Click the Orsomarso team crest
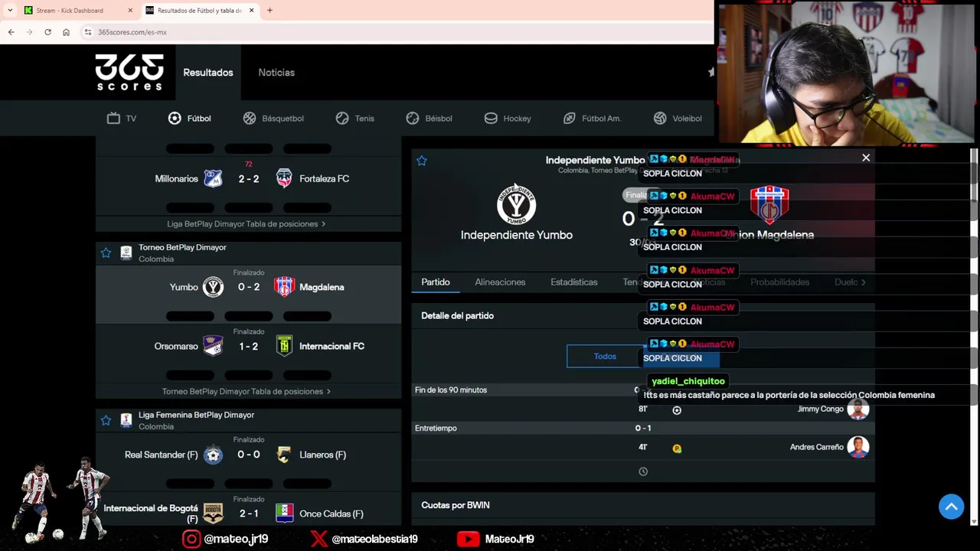Screen dimensions: 980x551 213,346
